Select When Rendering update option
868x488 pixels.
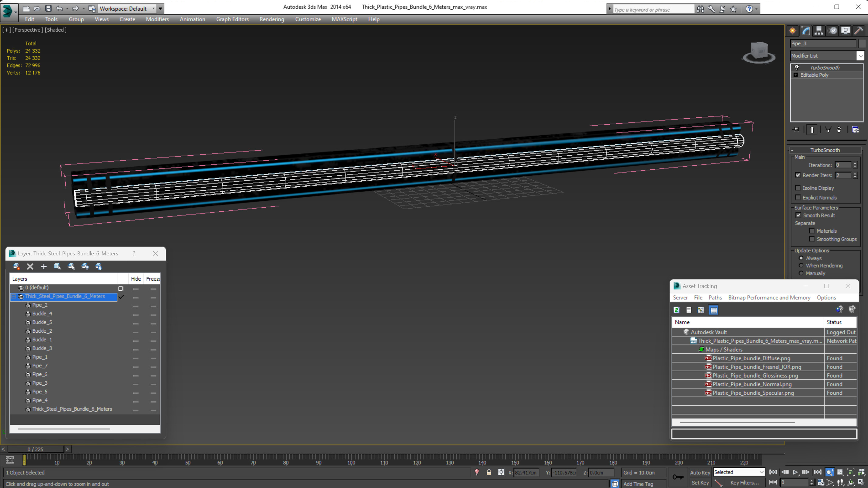pyautogui.click(x=801, y=265)
